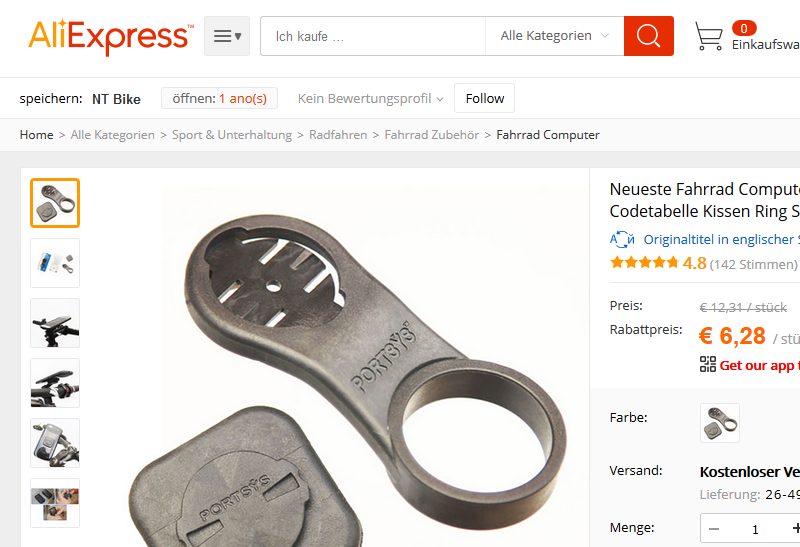Open the shopping cart icon
The width and height of the screenshot is (800, 547).
[x=709, y=36]
